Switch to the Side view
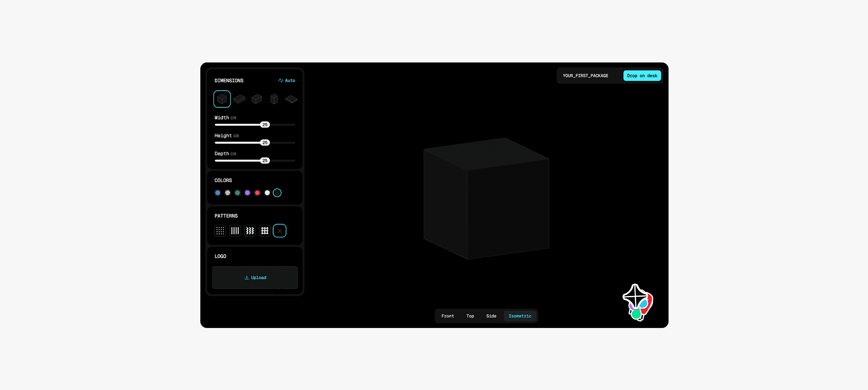This screenshot has height=390, width=868. [x=491, y=316]
